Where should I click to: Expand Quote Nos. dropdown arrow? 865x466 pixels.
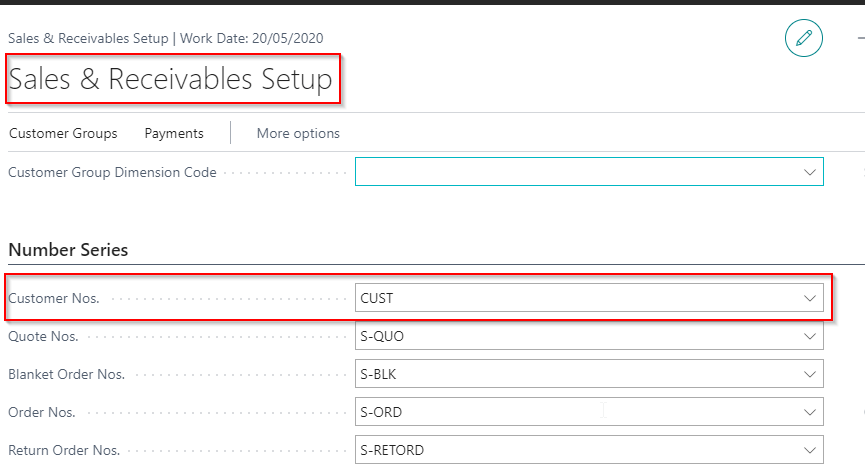[x=809, y=336]
